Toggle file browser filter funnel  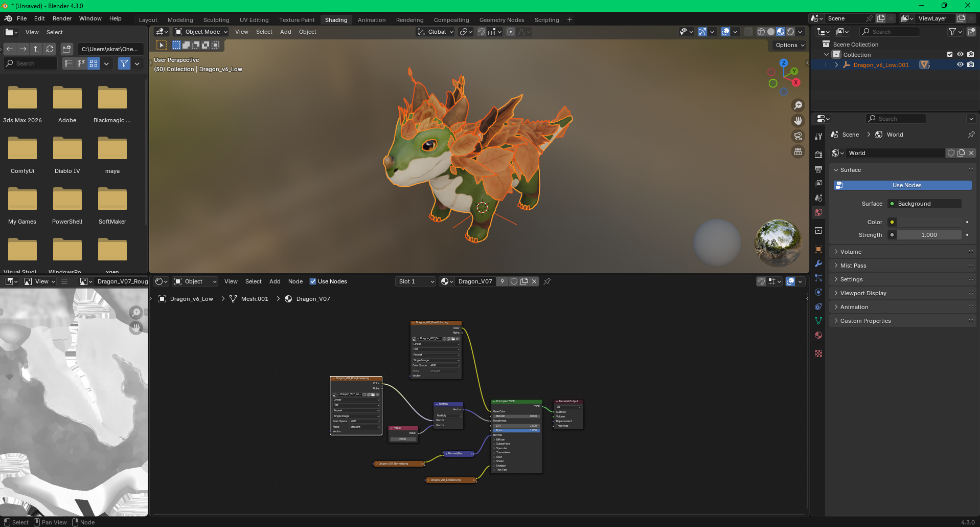coord(124,63)
